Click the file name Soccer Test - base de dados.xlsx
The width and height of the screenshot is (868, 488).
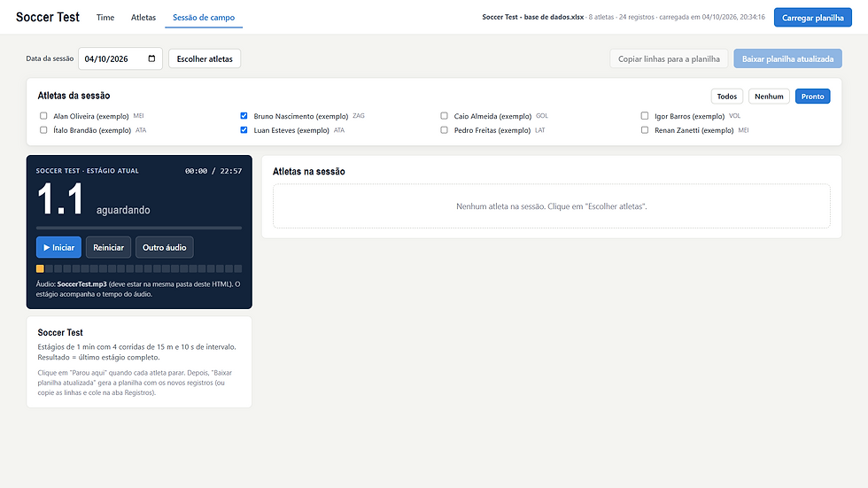[532, 17]
